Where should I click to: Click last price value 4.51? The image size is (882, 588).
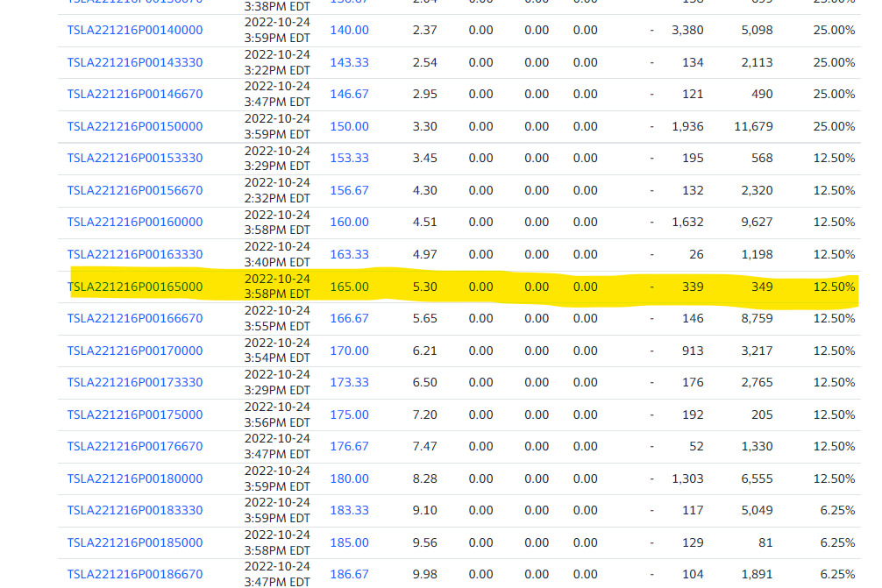point(424,222)
